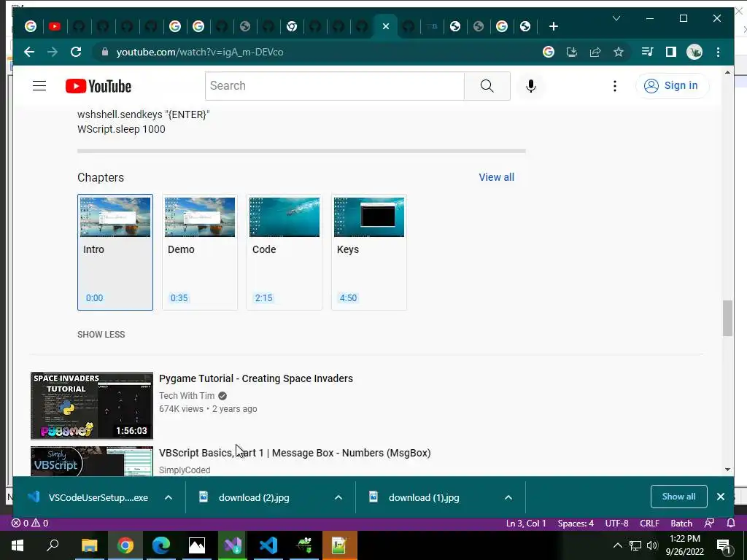Image resolution: width=747 pixels, height=560 pixels.
Task: Open the Space Invaders tutorial thumbnail
Action: 92,405
